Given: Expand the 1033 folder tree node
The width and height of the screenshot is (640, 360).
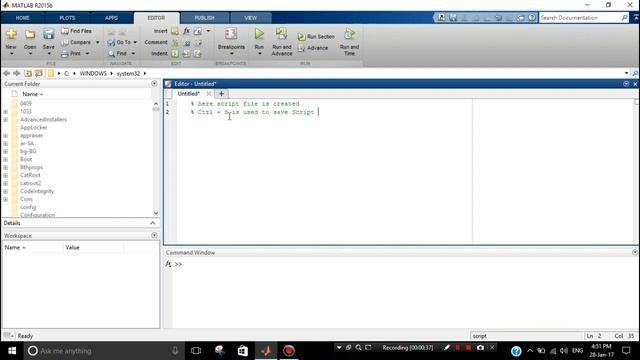Looking at the screenshot, I should (x=6, y=111).
